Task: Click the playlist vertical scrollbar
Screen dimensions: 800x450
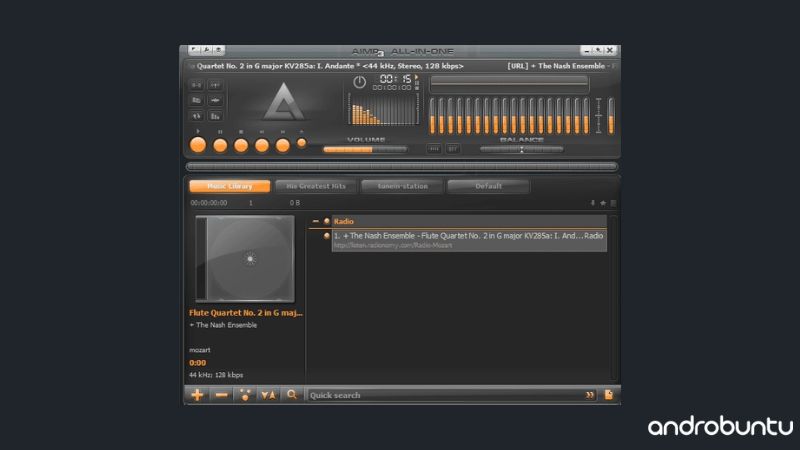Action: (x=613, y=298)
